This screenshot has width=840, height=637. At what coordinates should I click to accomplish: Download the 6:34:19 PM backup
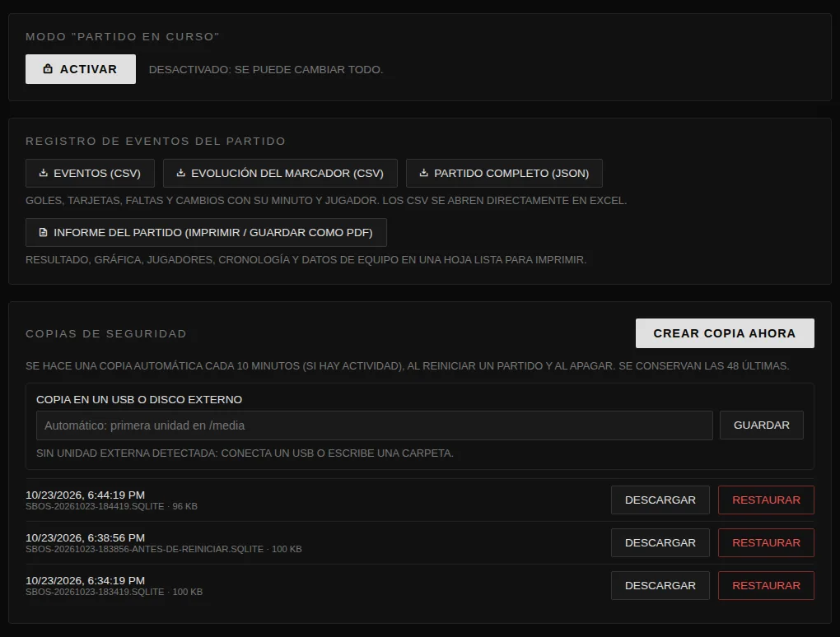point(660,586)
